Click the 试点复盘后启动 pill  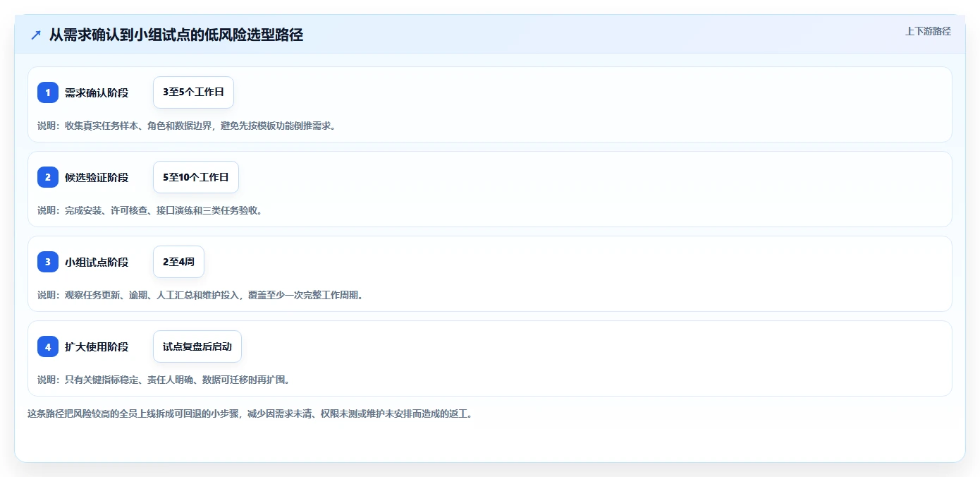197,346
